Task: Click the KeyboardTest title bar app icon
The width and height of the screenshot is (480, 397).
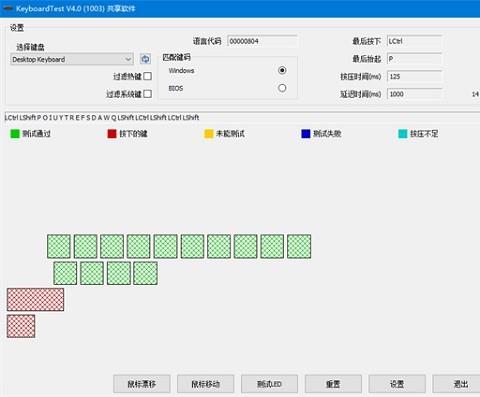Action: 7,8
